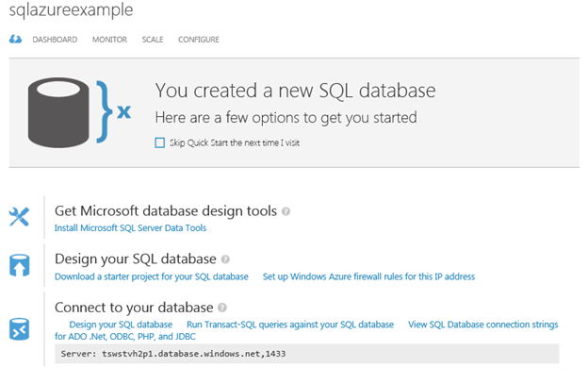Viewport: 588px width, 384px height.
Task: Click the wrench and screwdriver tools icon
Action: (19, 217)
